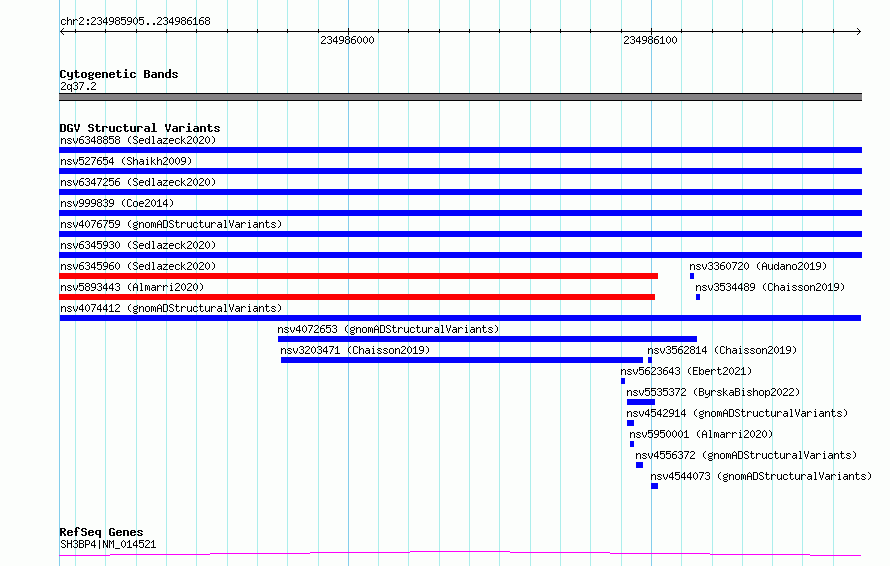
Task: Click the blue bar under nsv3203471
Action: (462, 360)
